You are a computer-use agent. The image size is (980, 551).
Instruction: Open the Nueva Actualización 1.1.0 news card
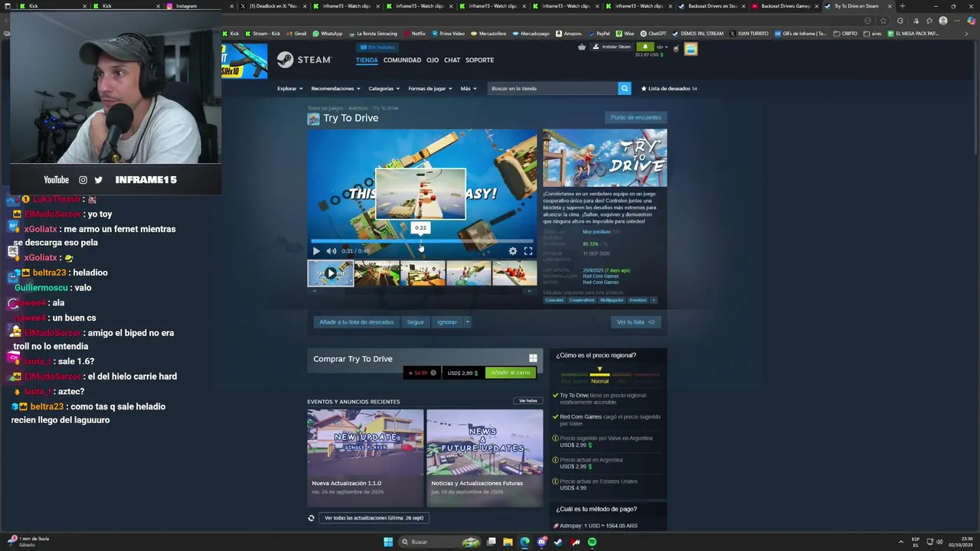[365, 458]
